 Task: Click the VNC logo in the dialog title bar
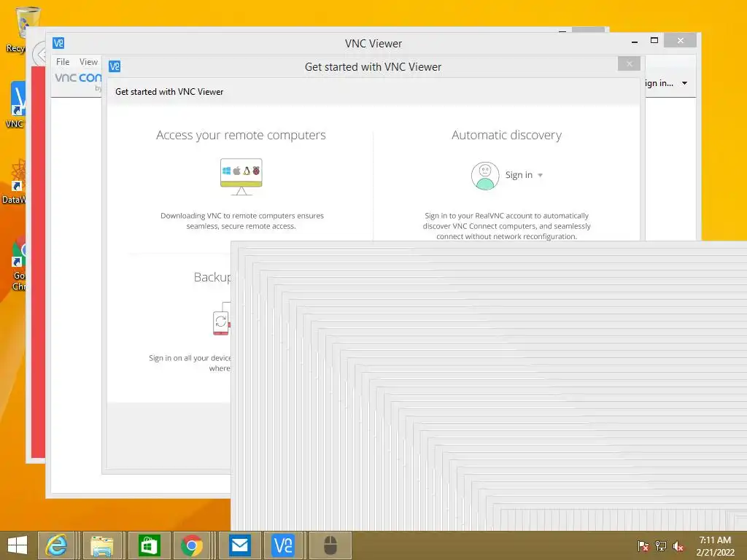click(115, 66)
